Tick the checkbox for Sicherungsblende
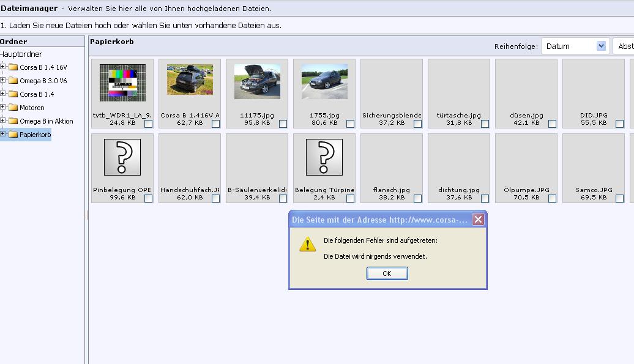Image resolution: width=634 pixels, height=364 pixels. tap(418, 124)
